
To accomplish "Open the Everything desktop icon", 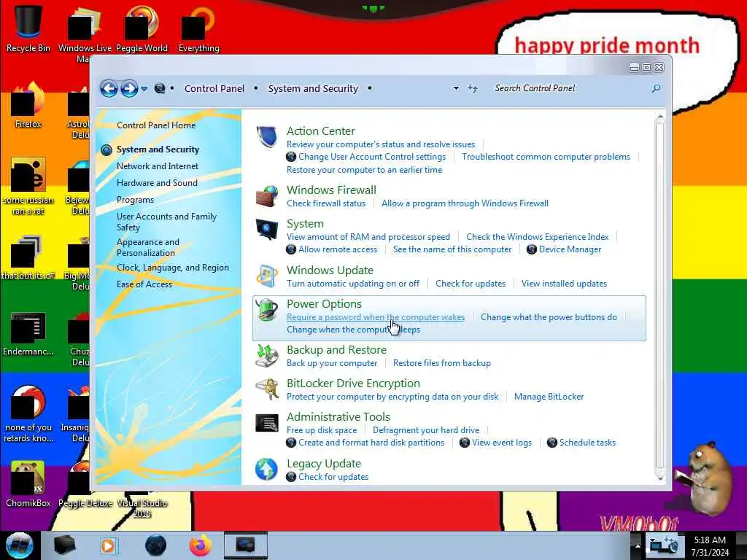I will 198,28.
